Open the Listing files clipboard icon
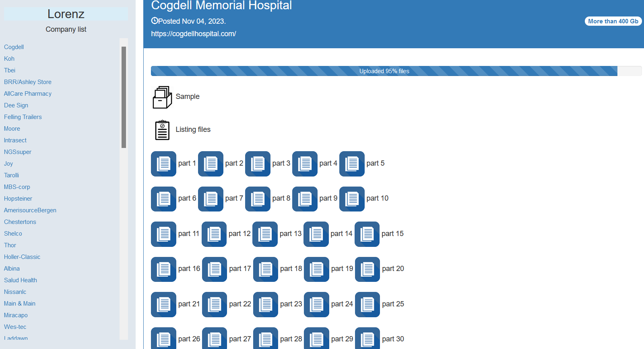Image resolution: width=644 pixels, height=349 pixels. (x=162, y=130)
